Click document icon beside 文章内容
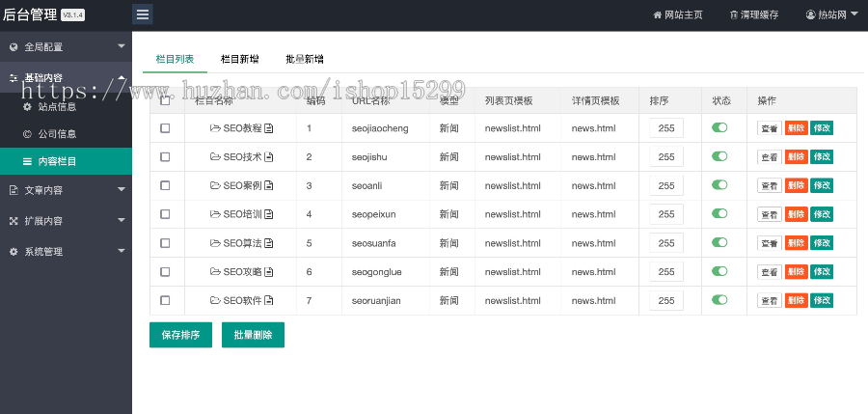 pos(14,190)
